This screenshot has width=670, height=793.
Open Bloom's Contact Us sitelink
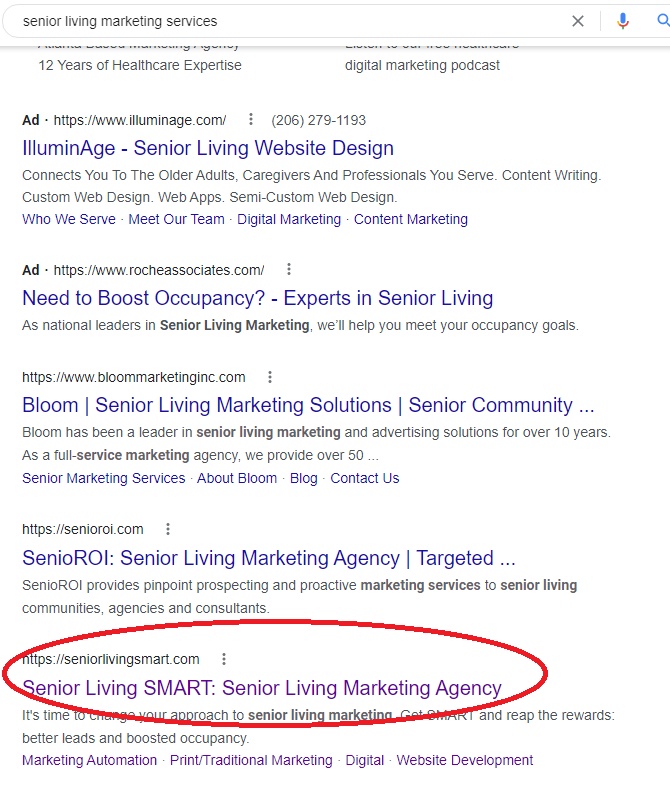pyautogui.click(x=365, y=478)
